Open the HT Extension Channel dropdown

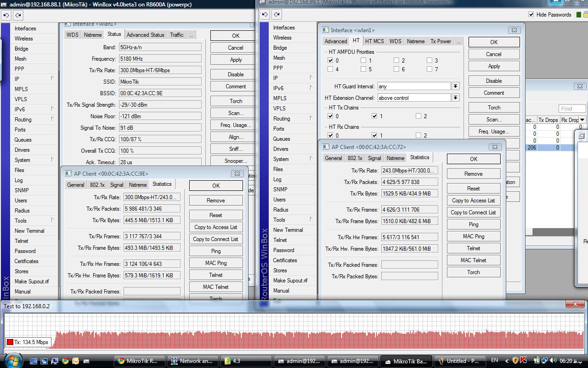(x=455, y=98)
